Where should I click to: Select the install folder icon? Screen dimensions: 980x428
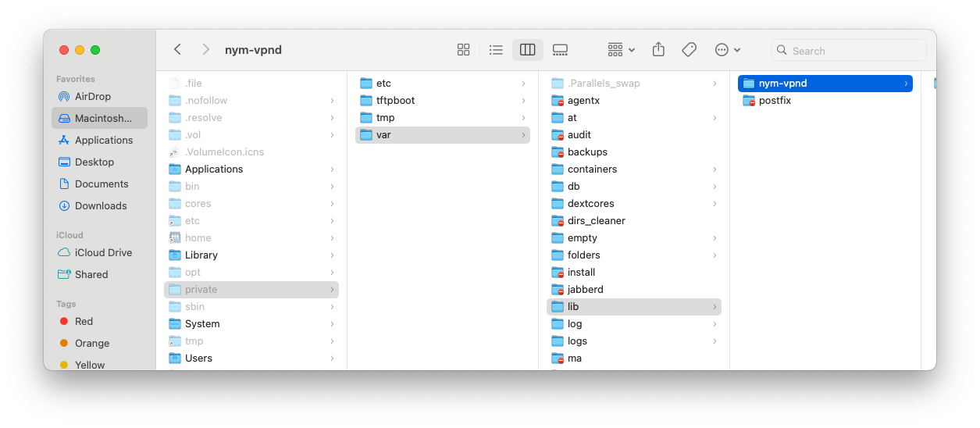[x=558, y=272]
